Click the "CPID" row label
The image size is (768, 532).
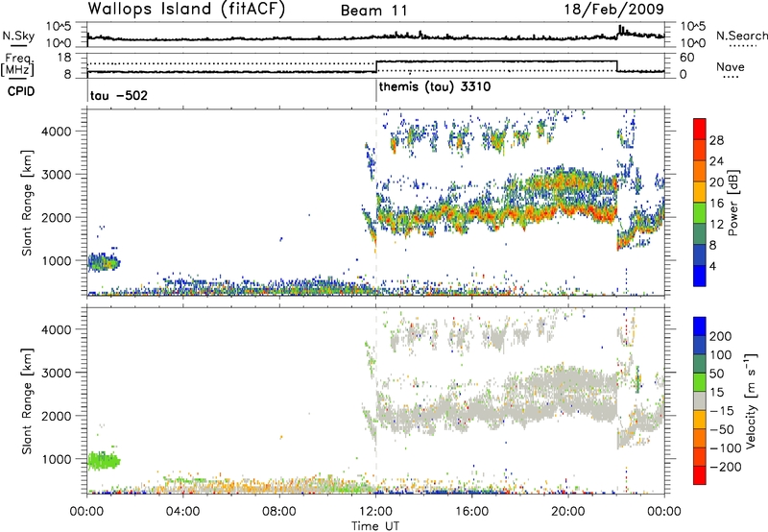tap(20, 91)
